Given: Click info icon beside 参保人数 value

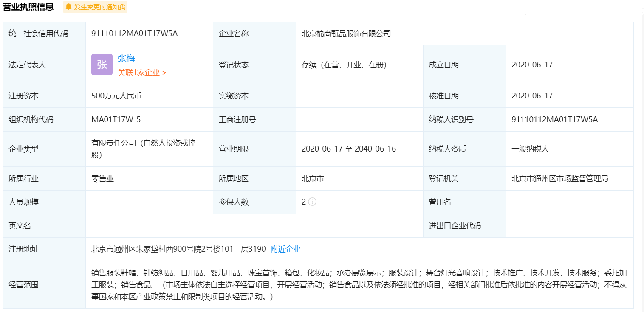Looking at the screenshot, I should click(312, 202).
